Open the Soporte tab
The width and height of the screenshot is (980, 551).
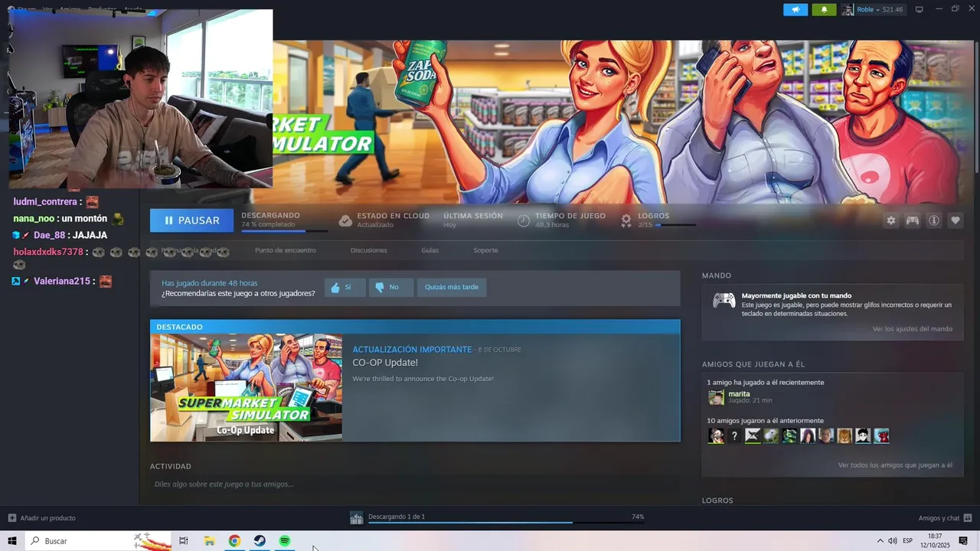pos(485,250)
